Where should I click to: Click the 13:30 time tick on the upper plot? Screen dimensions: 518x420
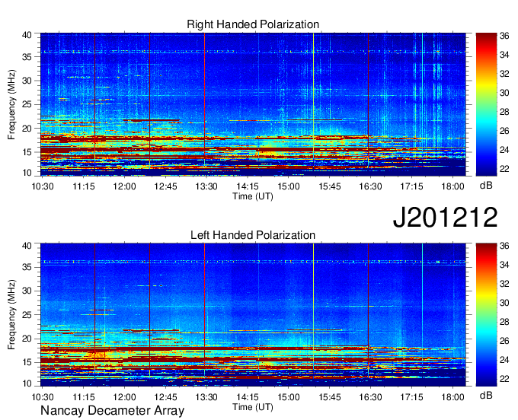(206, 186)
